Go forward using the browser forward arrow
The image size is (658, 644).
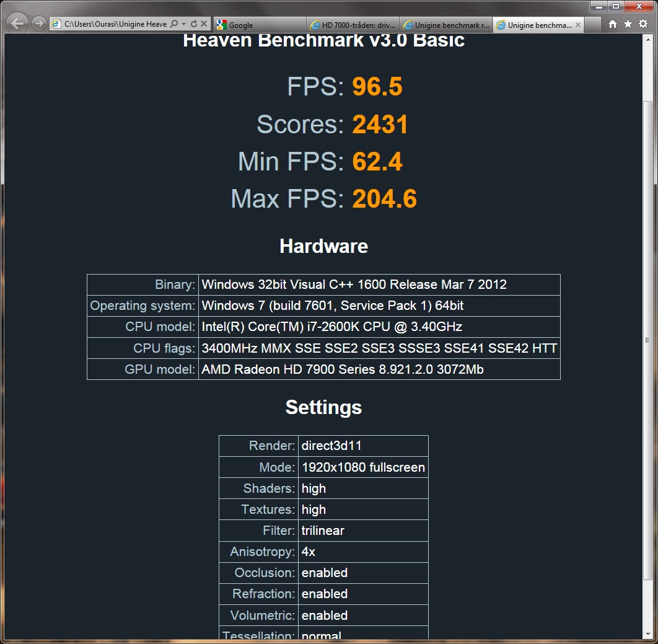pyautogui.click(x=38, y=24)
